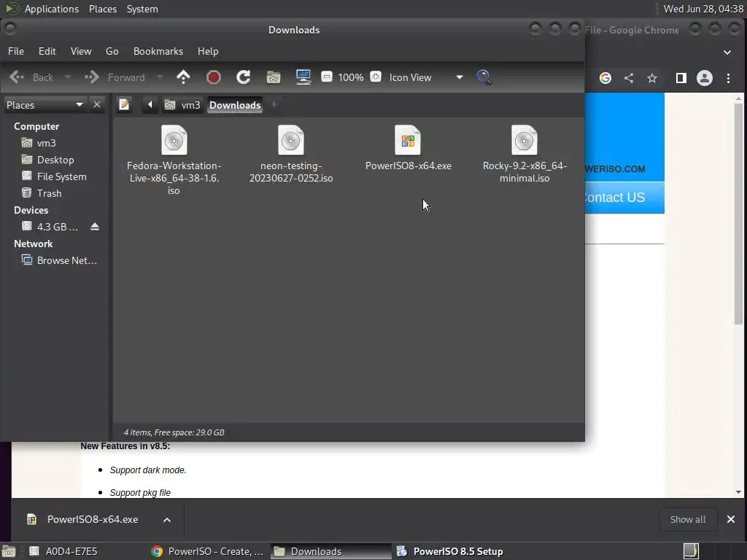
Task: Click the Rocky-9.2-x86_64-minimal.iso file name label
Action: [x=525, y=172]
